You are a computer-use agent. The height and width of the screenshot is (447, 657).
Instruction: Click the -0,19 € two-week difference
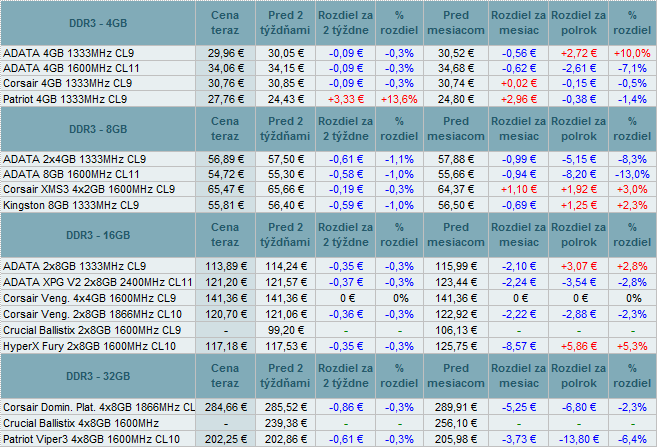[x=346, y=189]
